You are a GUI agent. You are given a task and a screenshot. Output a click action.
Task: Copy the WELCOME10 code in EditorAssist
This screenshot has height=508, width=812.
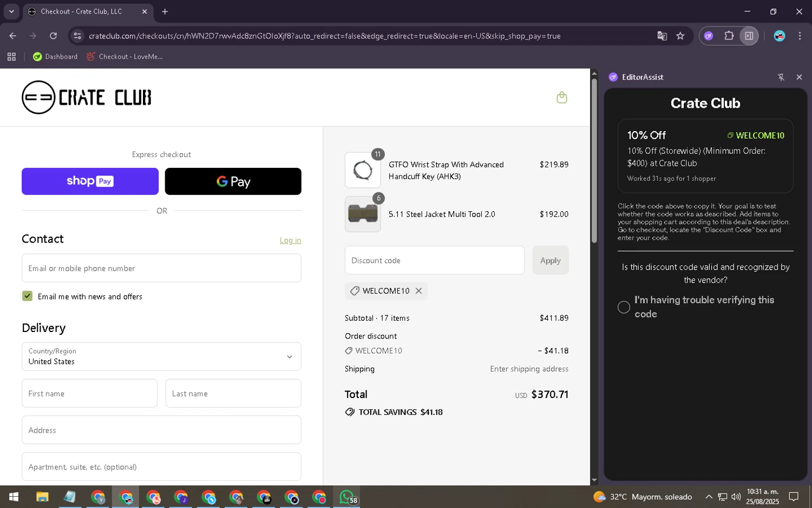756,135
